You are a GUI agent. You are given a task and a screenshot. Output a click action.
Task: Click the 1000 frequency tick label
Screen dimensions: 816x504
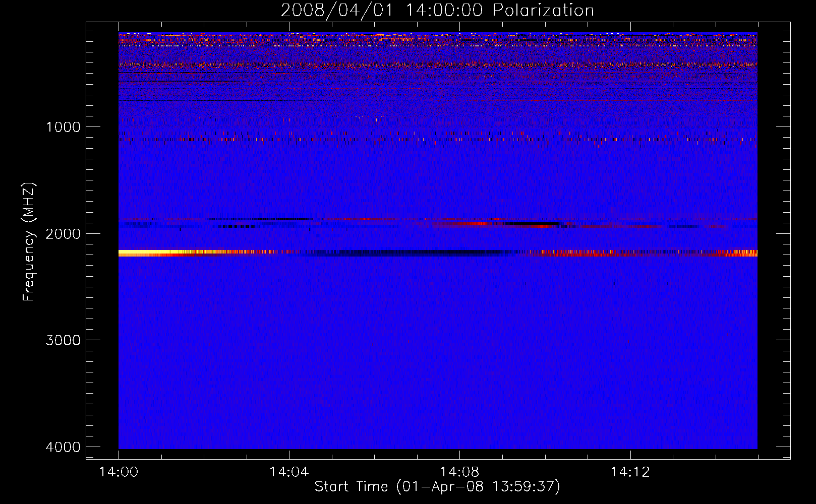[63, 127]
